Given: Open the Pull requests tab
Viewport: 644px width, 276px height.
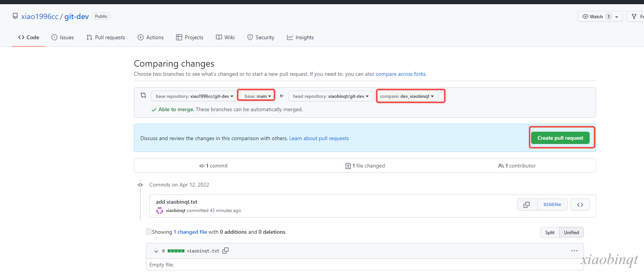Looking at the screenshot, I should point(106,37).
